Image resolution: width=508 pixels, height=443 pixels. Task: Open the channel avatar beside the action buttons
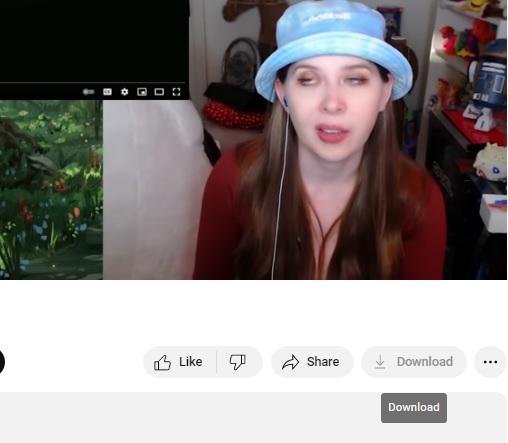coord(2,362)
